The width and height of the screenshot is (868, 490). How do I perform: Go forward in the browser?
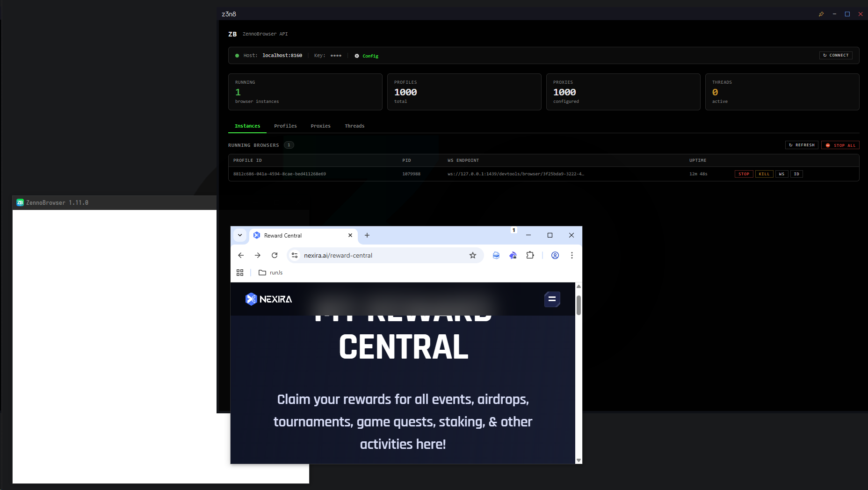(x=258, y=255)
